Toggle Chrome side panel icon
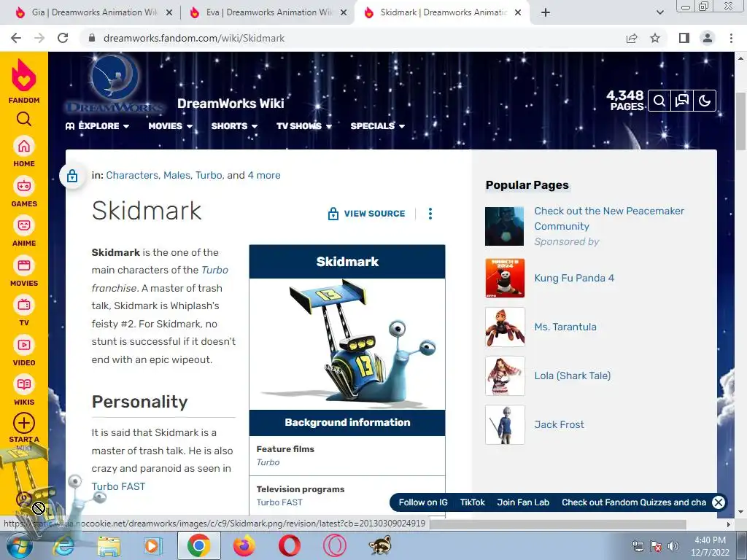This screenshot has width=747, height=560. coord(684,38)
